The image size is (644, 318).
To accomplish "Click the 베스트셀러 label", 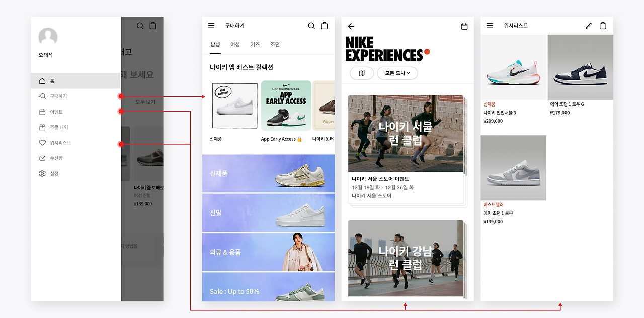I will pos(494,205).
